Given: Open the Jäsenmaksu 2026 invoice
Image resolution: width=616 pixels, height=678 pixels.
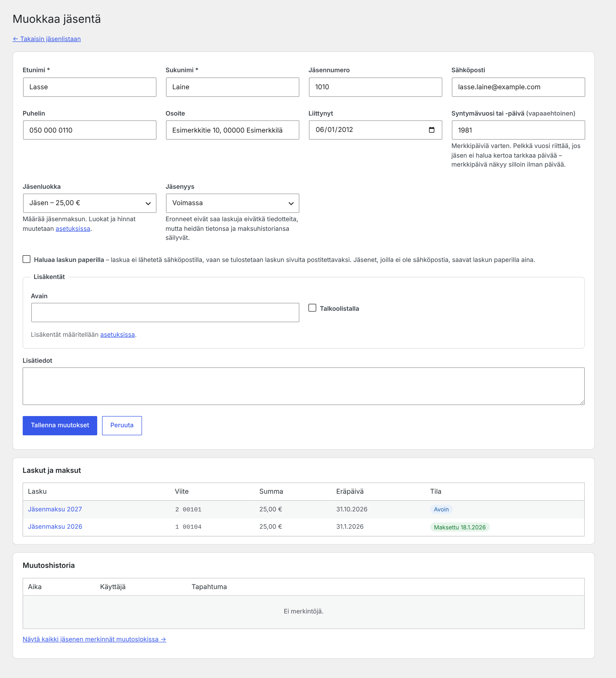Looking at the screenshot, I should pos(55,527).
